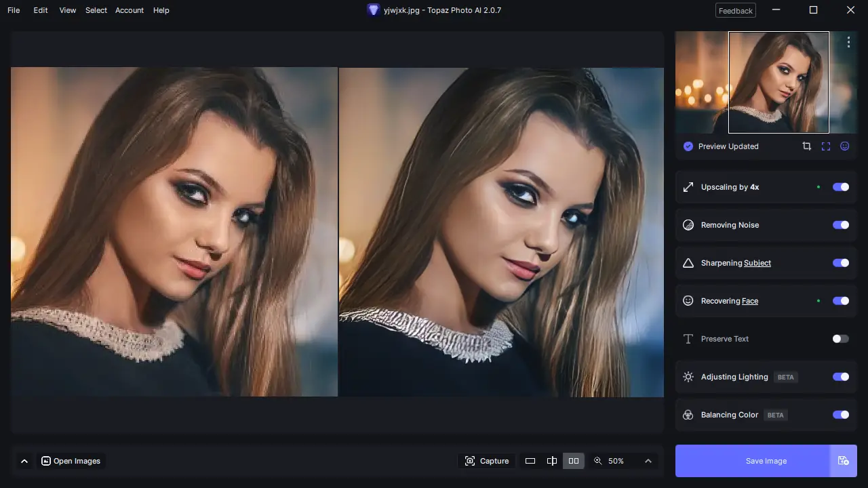The image size is (868, 488).
Task: Open the Select menu
Action: (x=96, y=10)
